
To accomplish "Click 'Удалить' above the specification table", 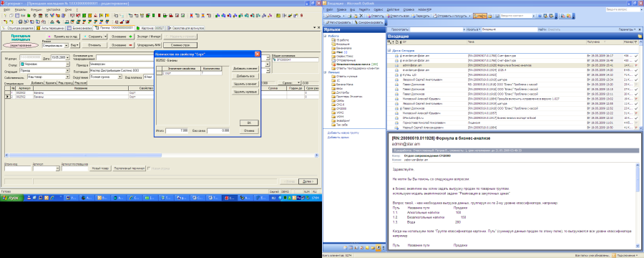I will pyautogui.click(x=51, y=82).
